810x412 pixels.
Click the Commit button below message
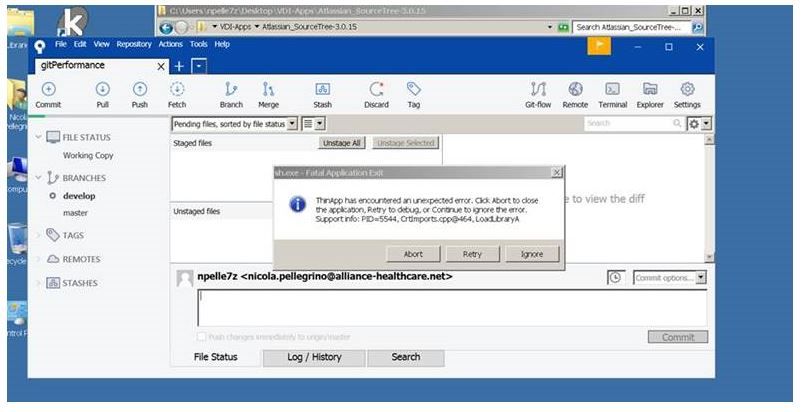pyautogui.click(x=678, y=337)
